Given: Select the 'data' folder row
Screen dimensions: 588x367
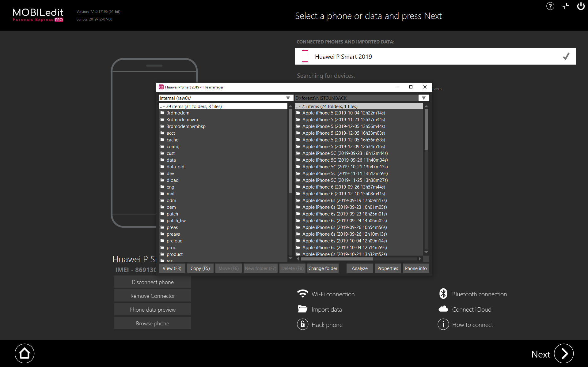Looking at the screenshot, I should (223, 160).
